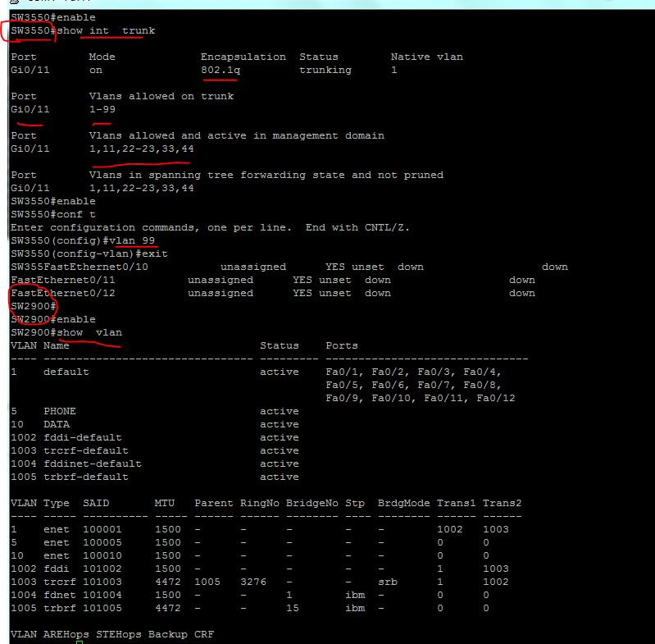Image resolution: width=655 pixels, height=644 pixels.
Task: Click the "CRF" column header
Action: 204,634
